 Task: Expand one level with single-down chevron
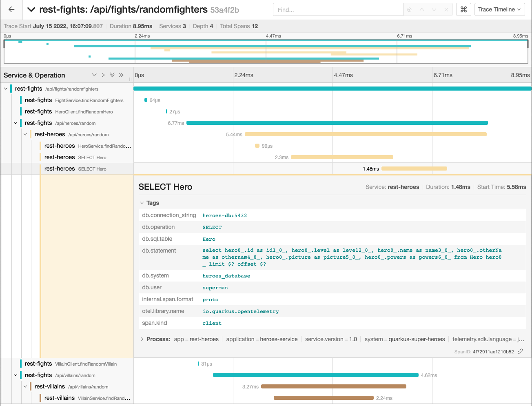pyautogui.click(x=94, y=75)
